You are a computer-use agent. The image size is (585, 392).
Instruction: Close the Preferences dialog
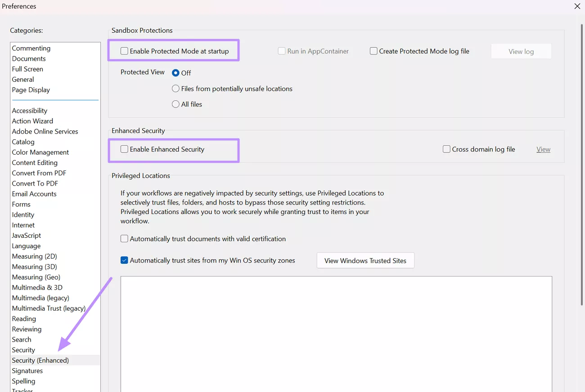(x=577, y=6)
